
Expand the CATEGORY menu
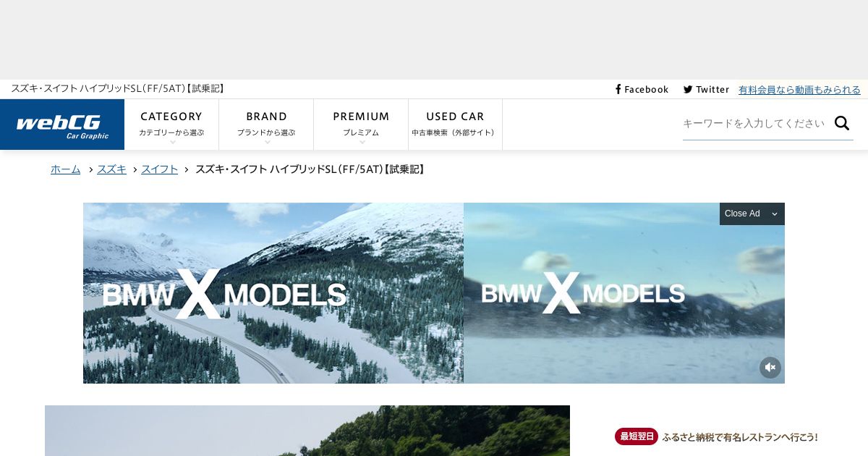click(x=171, y=124)
